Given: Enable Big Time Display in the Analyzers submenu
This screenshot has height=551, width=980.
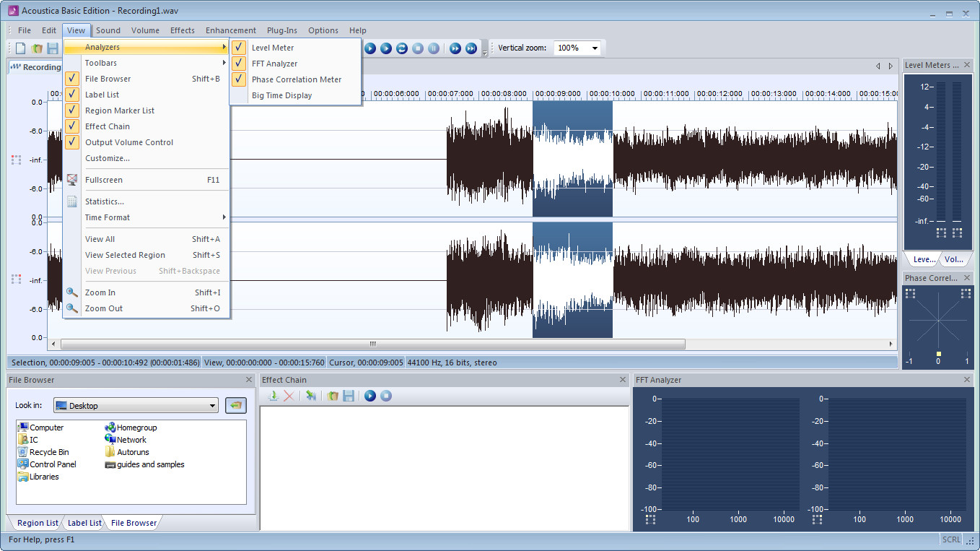Looking at the screenshot, I should tap(295, 95).
